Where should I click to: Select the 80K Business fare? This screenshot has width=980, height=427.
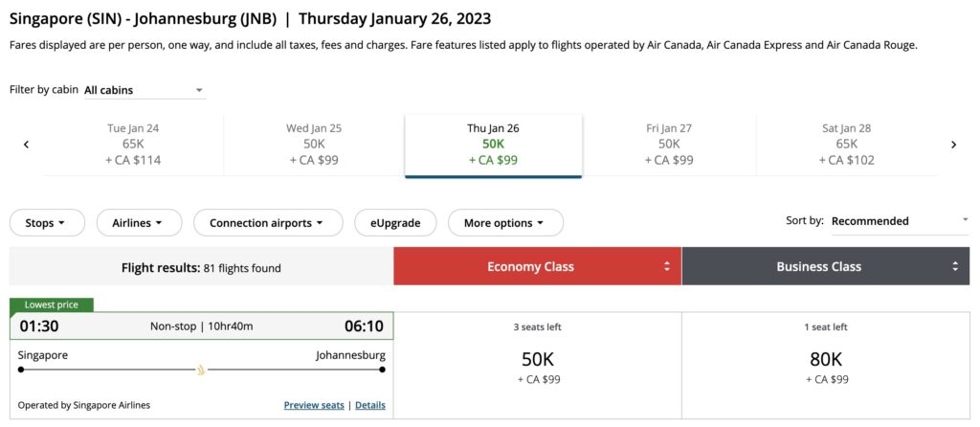pos(826,366)
